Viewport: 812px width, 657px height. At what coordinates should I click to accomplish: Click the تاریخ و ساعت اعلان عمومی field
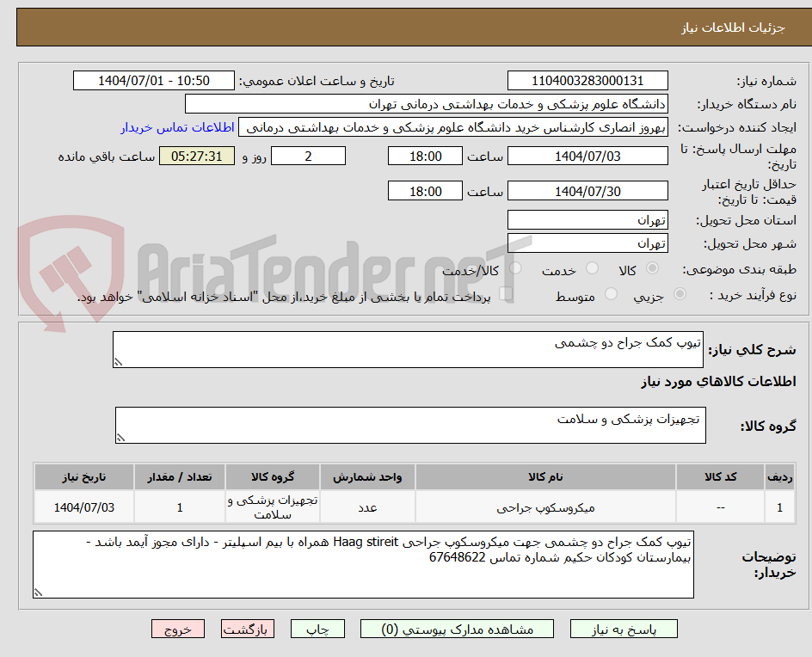tap(152, 80)
